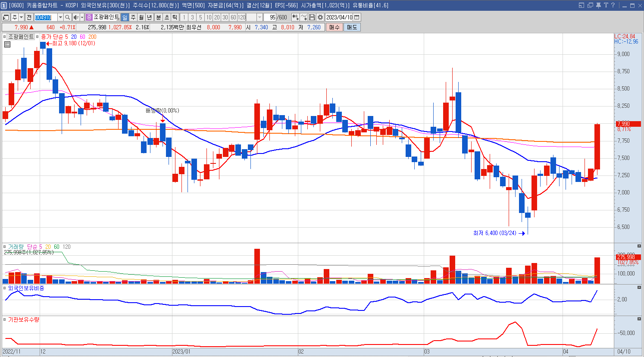Close the 외국인보유비중 indicator panel
The width and height of the screenshot is (644, 357).
639,288
